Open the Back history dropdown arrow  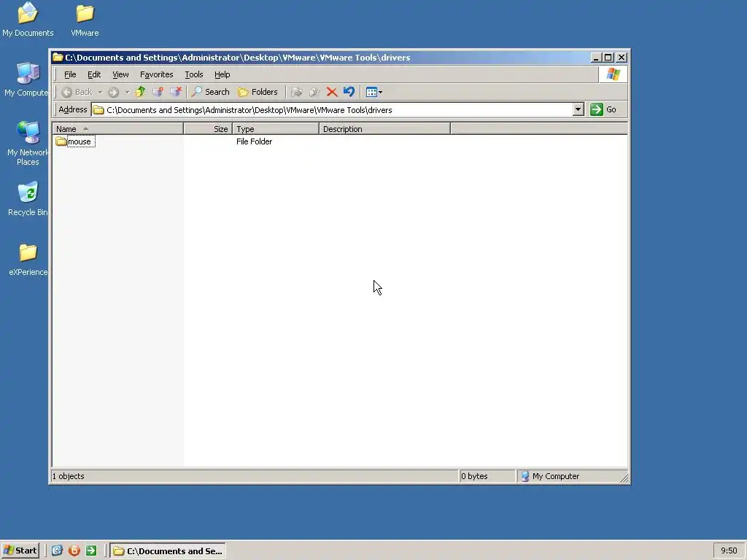tap(100, 92)
